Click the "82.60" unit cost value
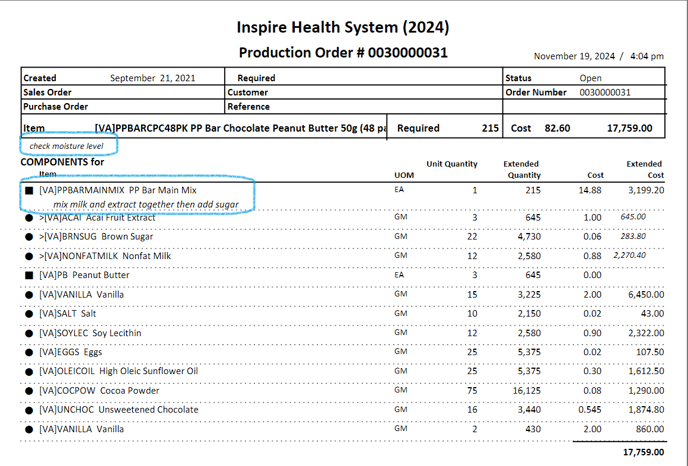 pyautogui.click(x=557, y=128)
